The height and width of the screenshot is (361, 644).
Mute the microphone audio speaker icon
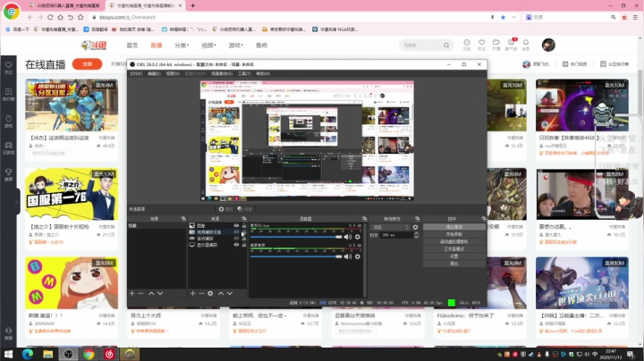point(348,237)
